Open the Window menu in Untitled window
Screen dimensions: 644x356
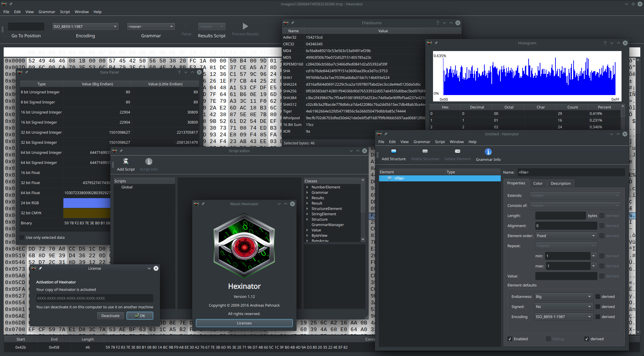click(x=457, y=142)
